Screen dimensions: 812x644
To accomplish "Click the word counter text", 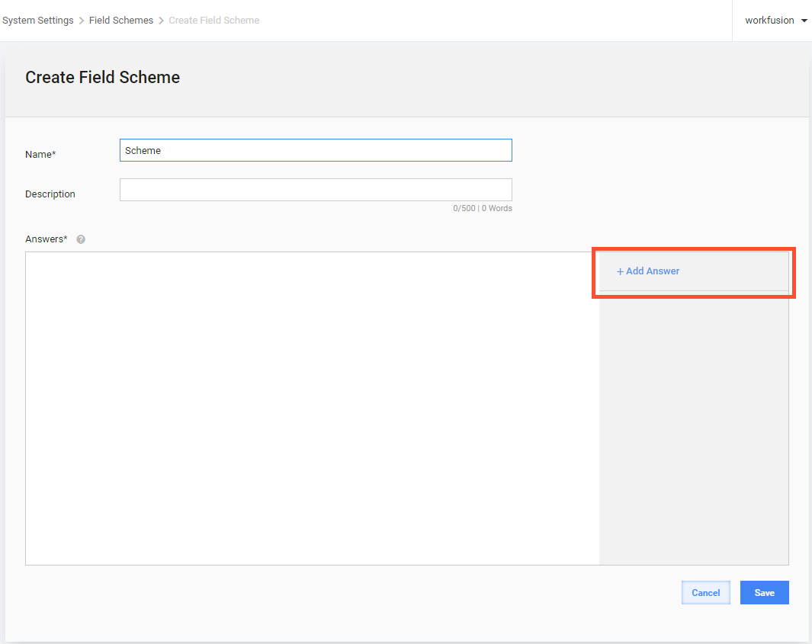I will coord(483,208).
